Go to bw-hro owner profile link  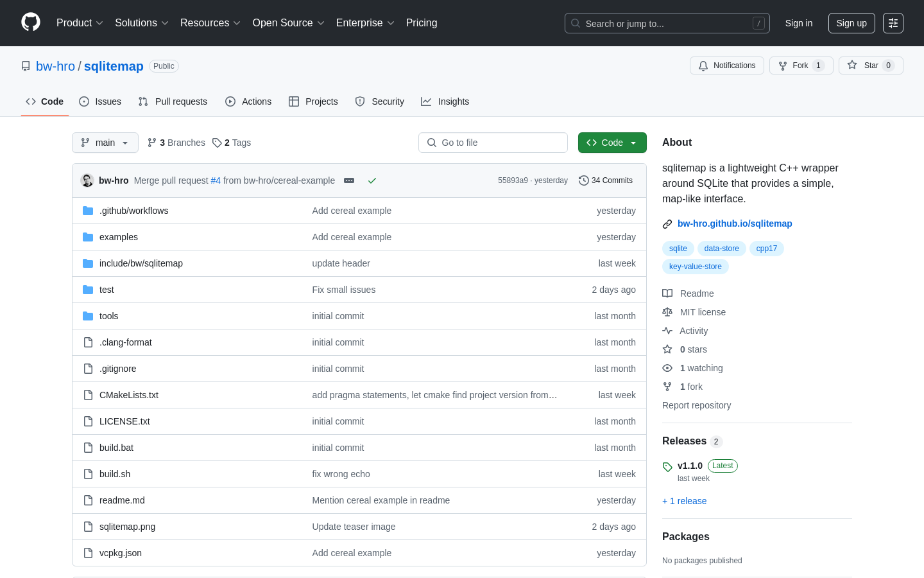pyautogui.click(x=55, y=66)
